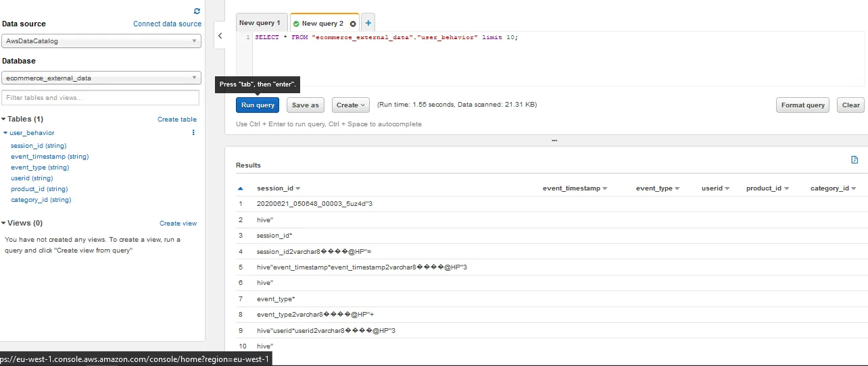Sort by session_id column header

279,188
